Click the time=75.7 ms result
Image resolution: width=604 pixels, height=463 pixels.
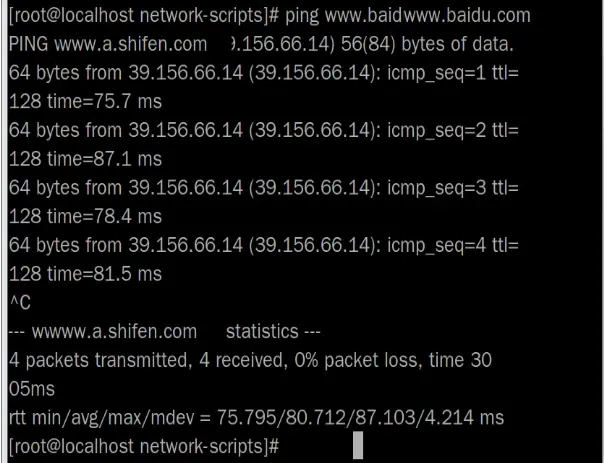pos(104,102)
